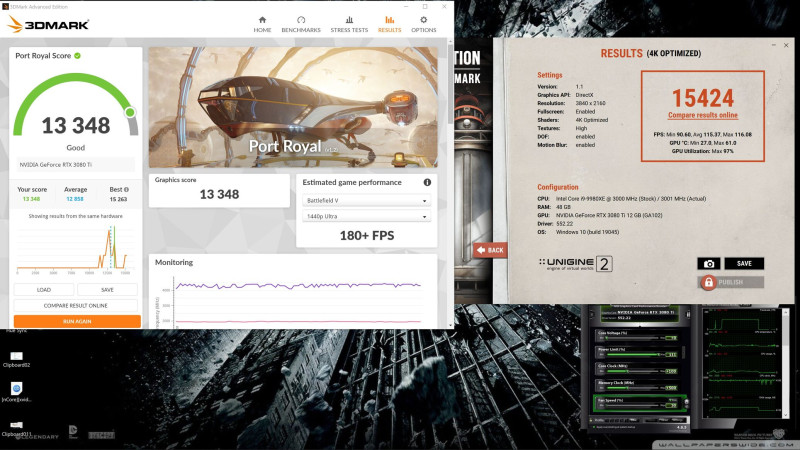The height and width of the screenshot is (450, 800).
Task: Expand the 1440p Ultra resolution dropdown
Action: coord(366,216)
